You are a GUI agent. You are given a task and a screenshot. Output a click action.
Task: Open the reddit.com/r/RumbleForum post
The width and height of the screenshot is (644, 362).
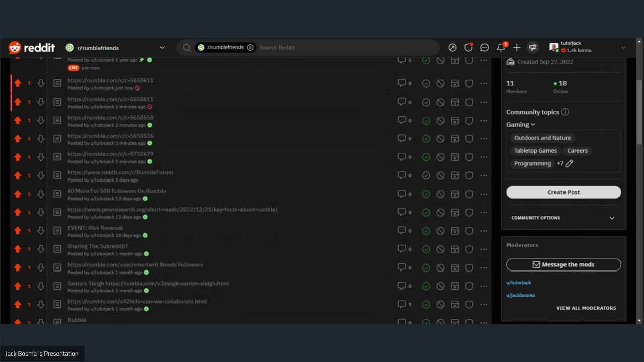click(x=120, y=172)
